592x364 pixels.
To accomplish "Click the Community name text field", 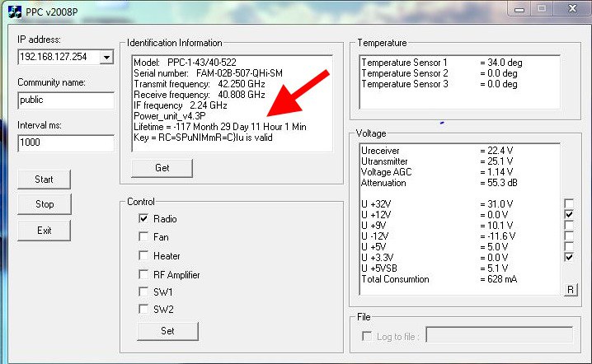I will click(65, 100).
